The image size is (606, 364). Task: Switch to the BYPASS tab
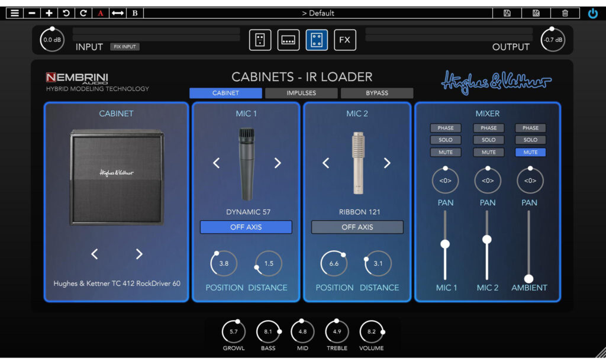(377, 93)
